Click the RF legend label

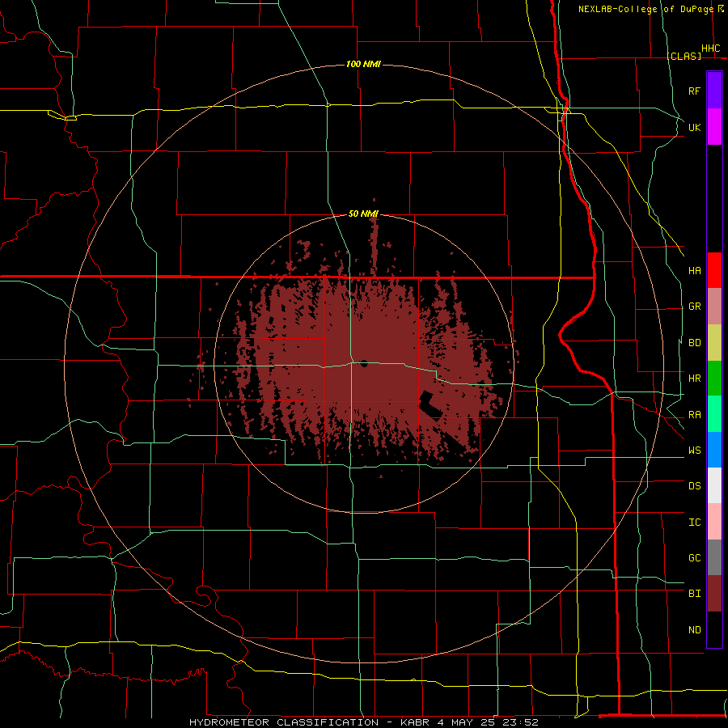(x=694, y=91)
